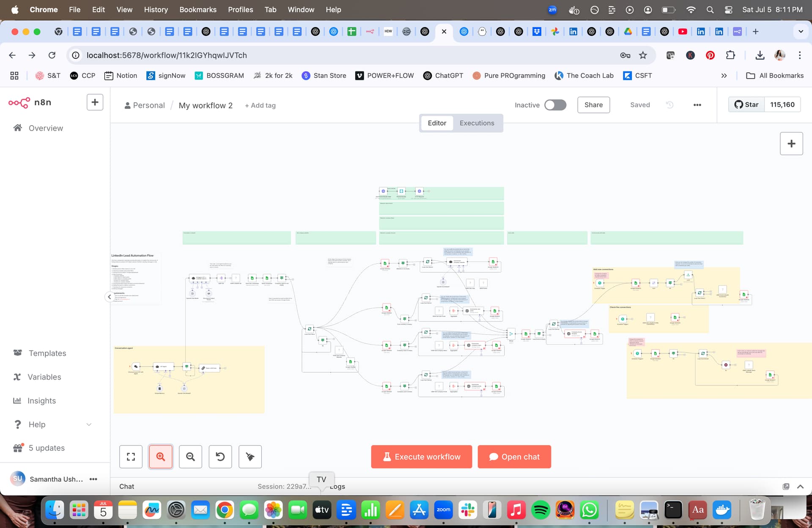
Task: Click the plus button beside n8n logo
Action: 95,102
